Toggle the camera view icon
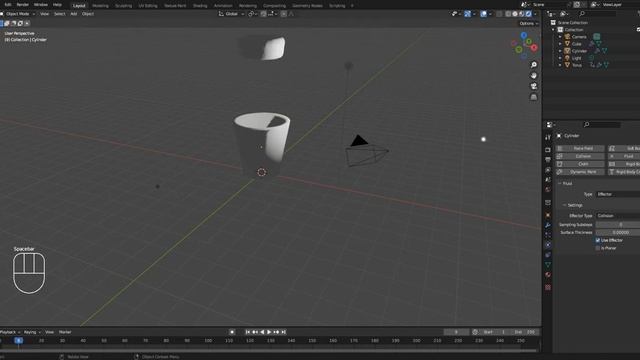Image resolution: width=640 pixels, height=360 pixels. click(x=533, y=86)
